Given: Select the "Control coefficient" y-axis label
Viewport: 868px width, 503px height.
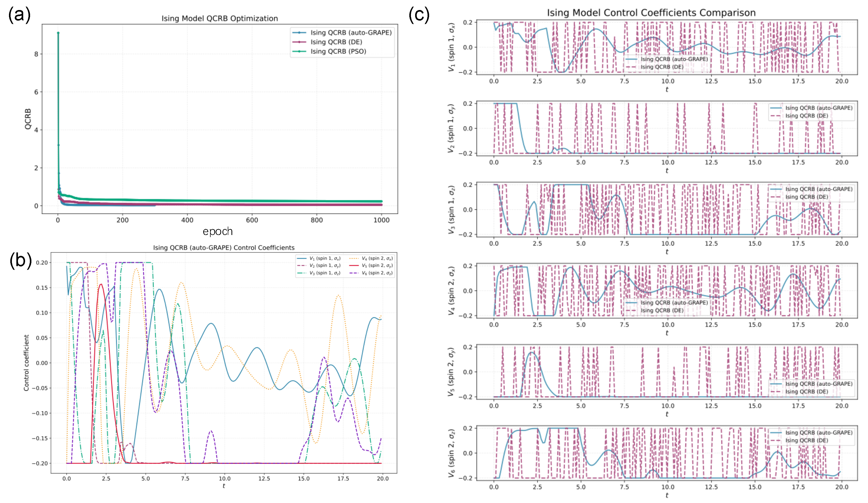Looking at the screenshot, I should pyautogui.click(x=26, y=363).
